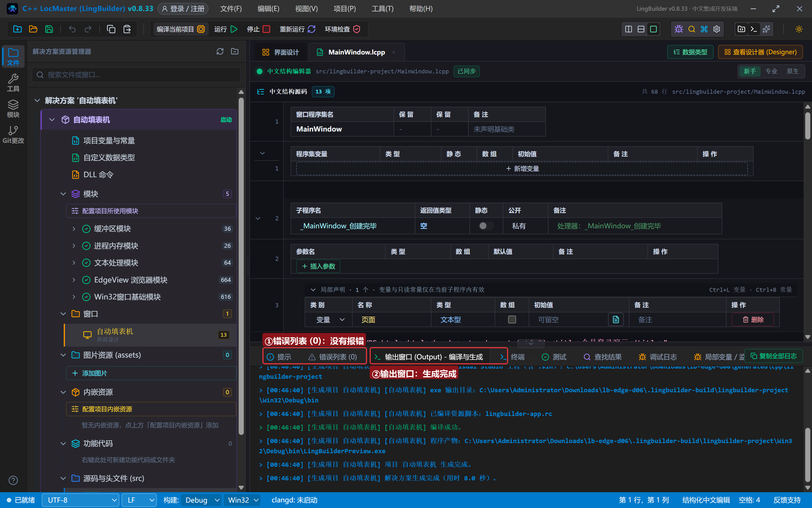Click the undo arrow toolbar icon

[x=72, y=29]
